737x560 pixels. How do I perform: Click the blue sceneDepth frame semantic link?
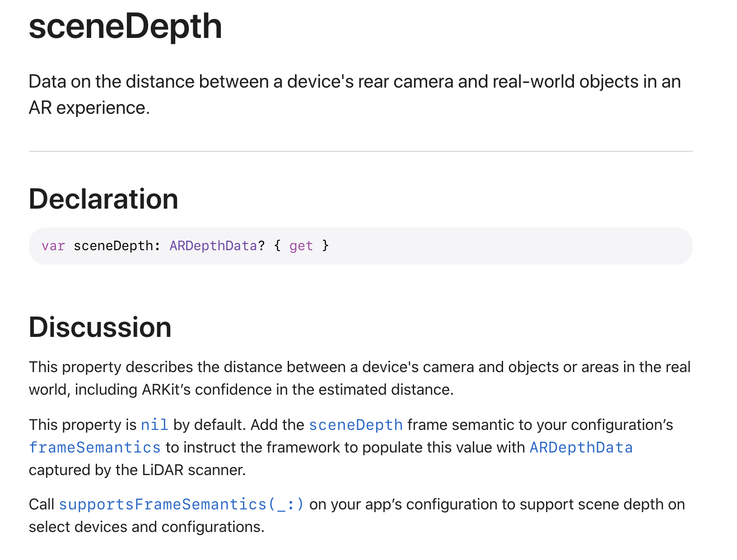point(355,425)
